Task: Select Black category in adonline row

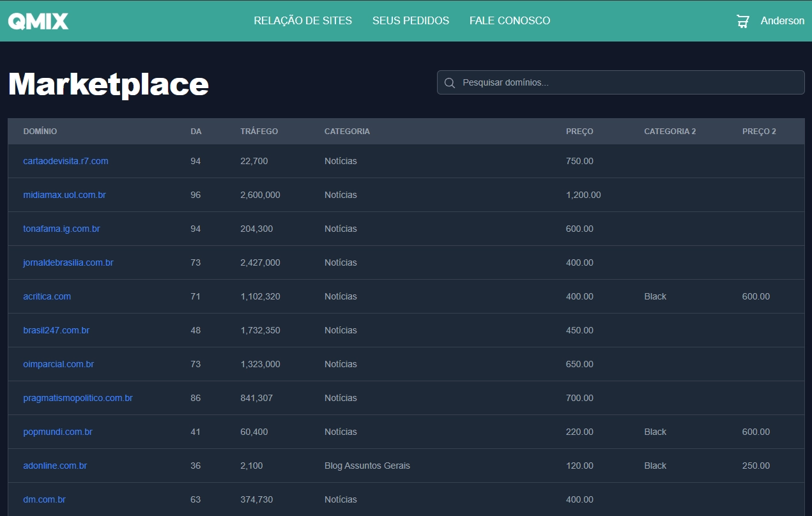Action: 655,466
